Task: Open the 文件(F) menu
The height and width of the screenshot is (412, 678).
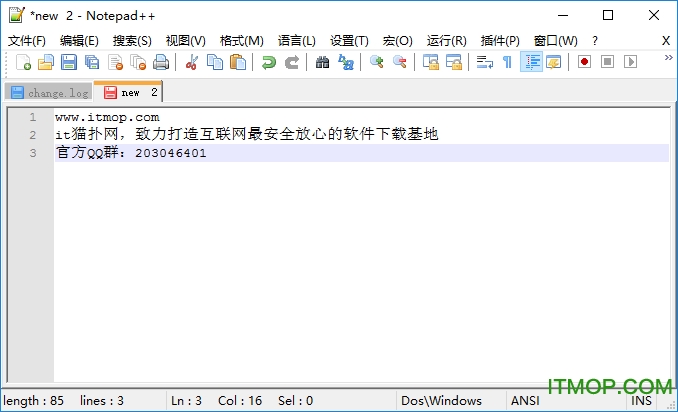Action: 27,41
